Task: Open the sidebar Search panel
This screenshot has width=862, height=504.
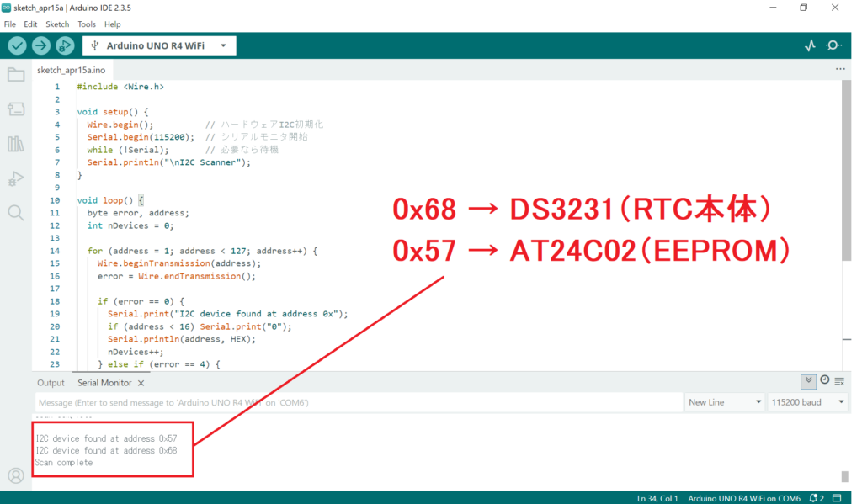Action: 16,212
